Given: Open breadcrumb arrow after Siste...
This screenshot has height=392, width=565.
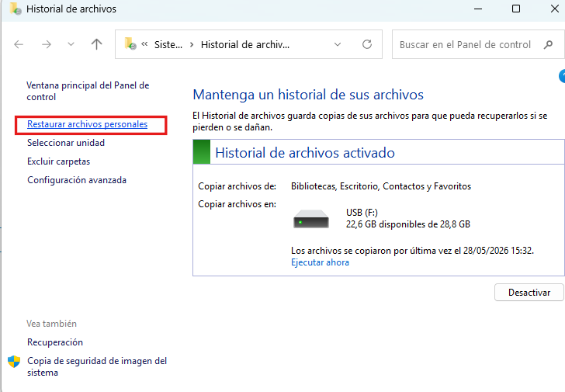Looking at the screenshot, I should coord(192,45).
